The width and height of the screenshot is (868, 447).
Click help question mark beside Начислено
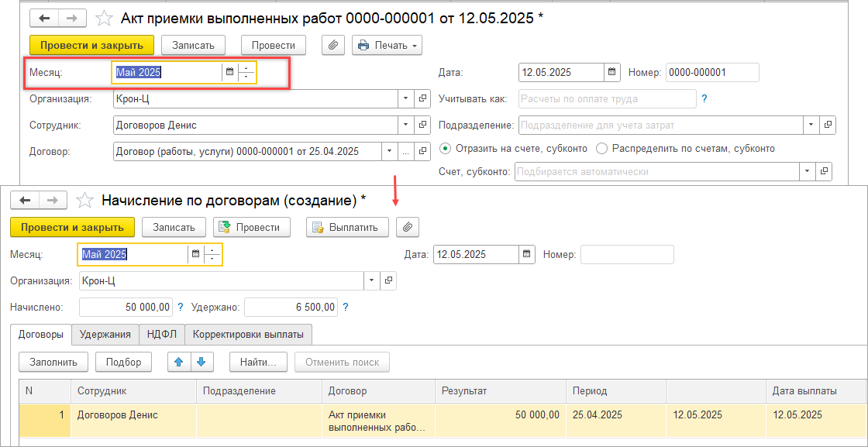click(x=181, y=308)
